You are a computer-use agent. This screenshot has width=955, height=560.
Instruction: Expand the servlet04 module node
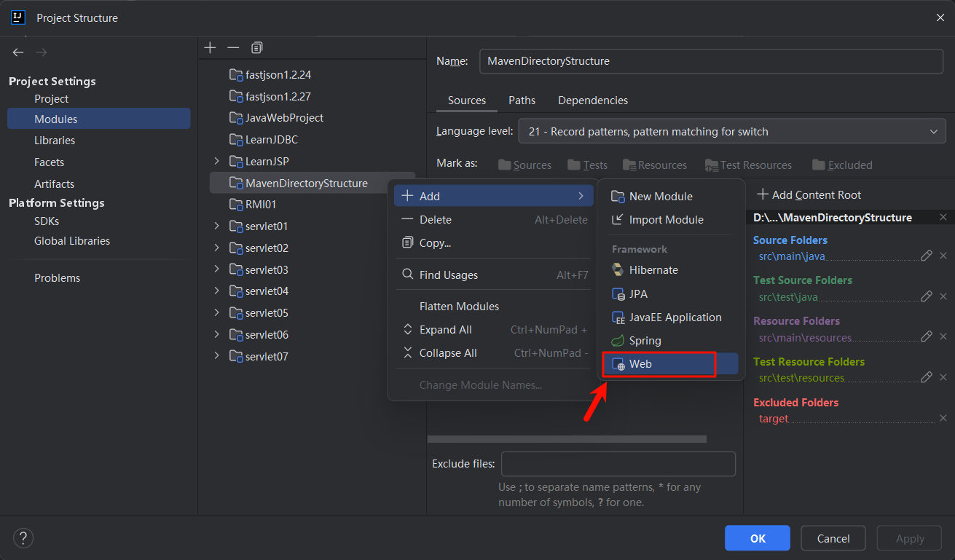point(216,291)
